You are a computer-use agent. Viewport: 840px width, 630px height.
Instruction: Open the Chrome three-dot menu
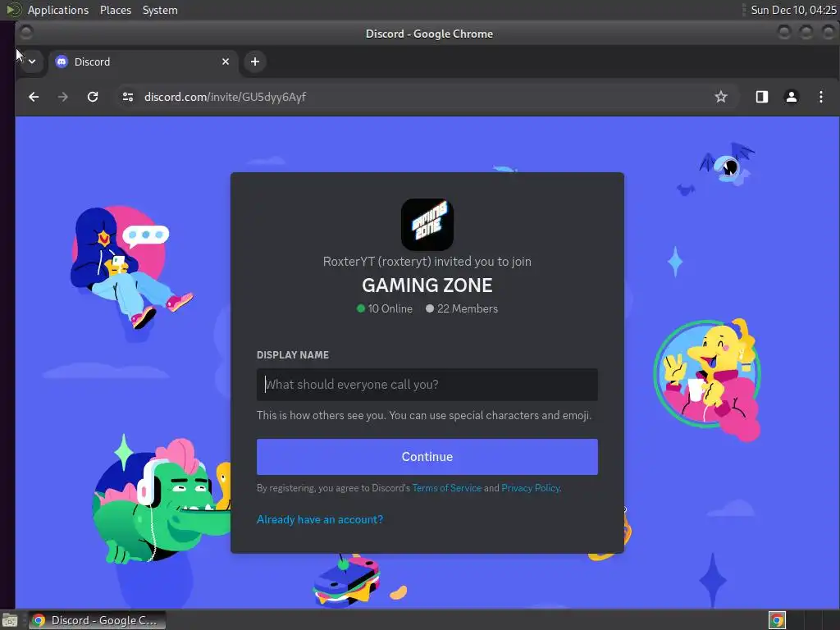820,97
